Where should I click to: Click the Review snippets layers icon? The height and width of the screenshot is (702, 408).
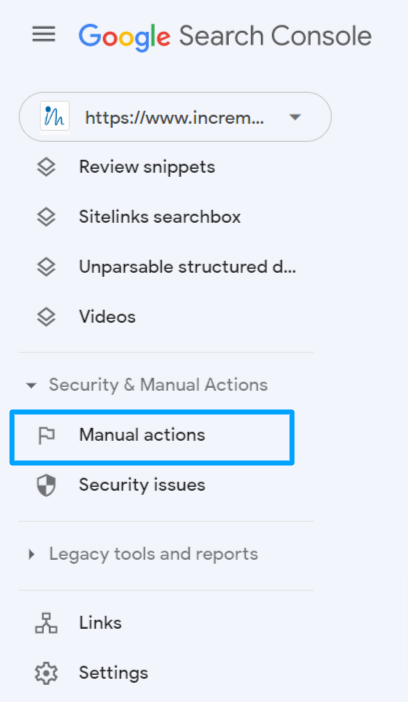pos(46,167)
